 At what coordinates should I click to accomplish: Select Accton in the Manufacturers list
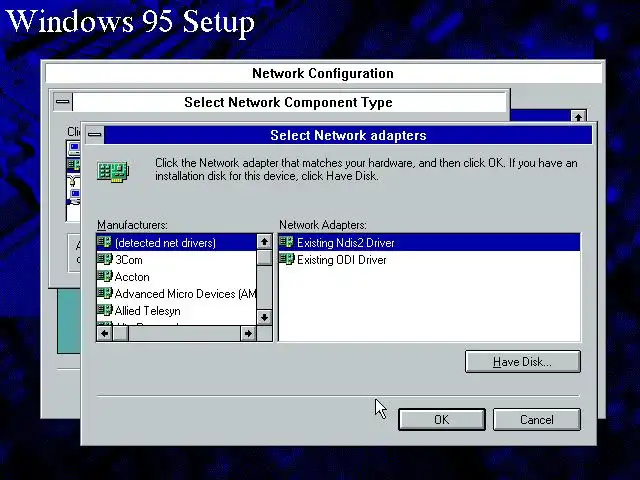(176, 277)
